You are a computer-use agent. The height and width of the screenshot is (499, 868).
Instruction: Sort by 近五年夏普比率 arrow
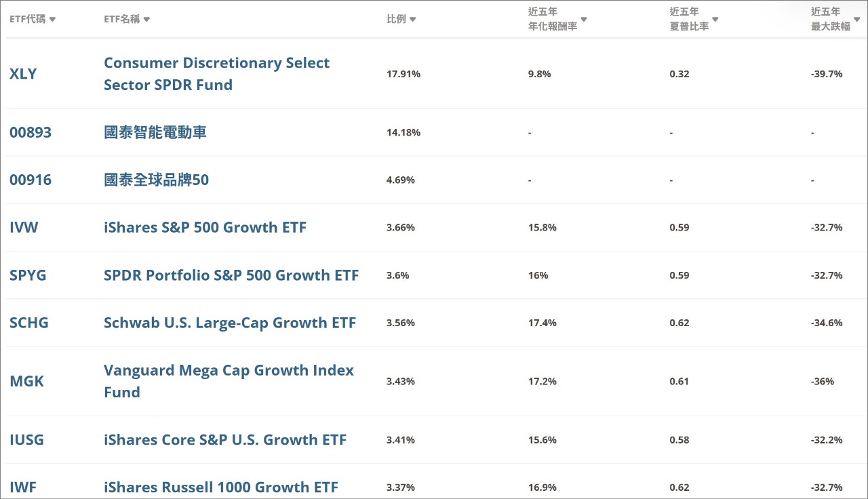715,20
